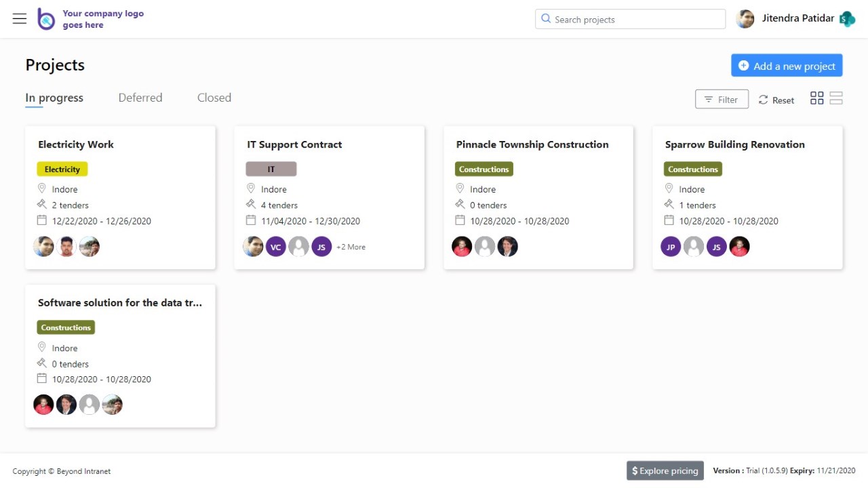Click Jitendra Patidar's profile avatar

745,19
